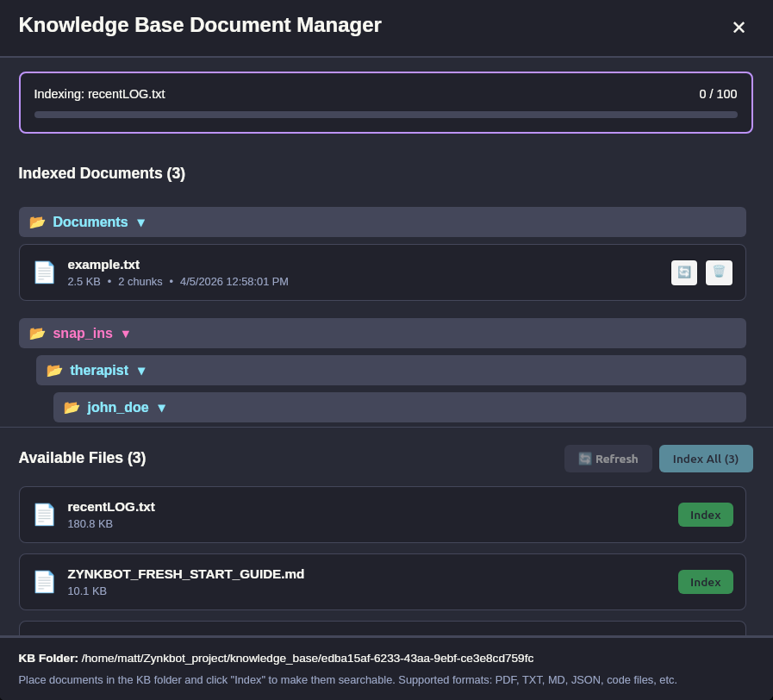The height and width of the screenshot is (700, 773).
Task: Refresh the available files list
Action: (608, 459)
